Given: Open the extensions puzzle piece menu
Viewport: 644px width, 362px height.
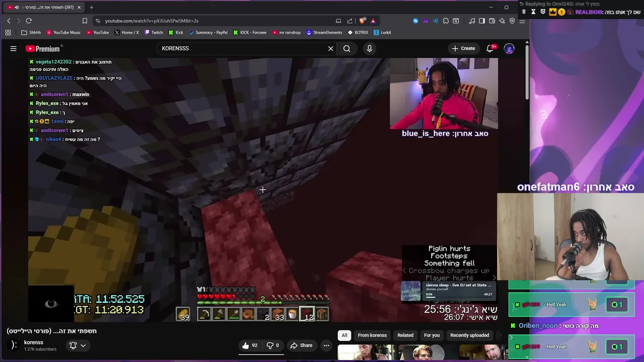Looking at the screenshot, I should click(446, 21).
